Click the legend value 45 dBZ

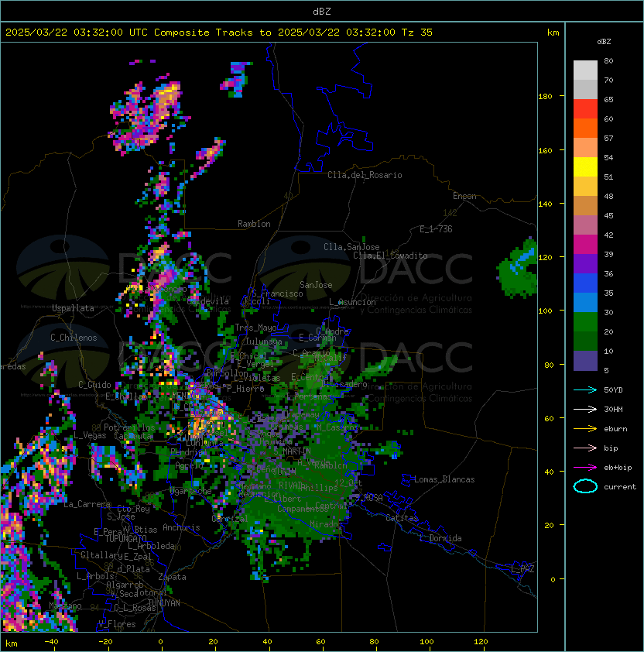point(608,215)
